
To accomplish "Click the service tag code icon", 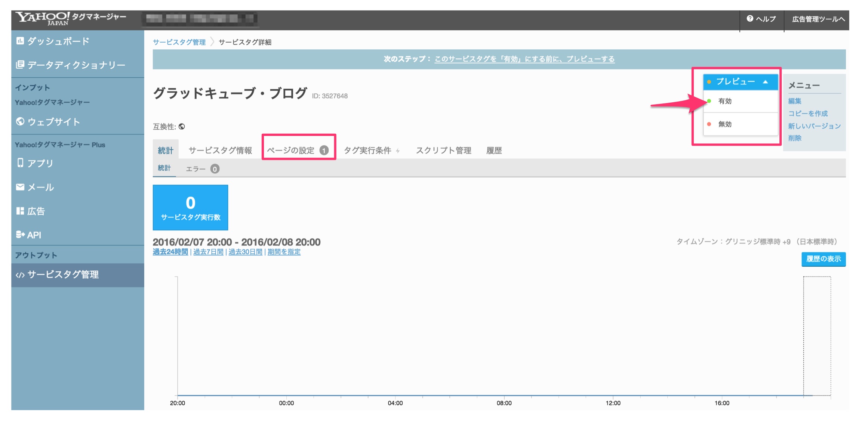I will click(x=20, y=275).
